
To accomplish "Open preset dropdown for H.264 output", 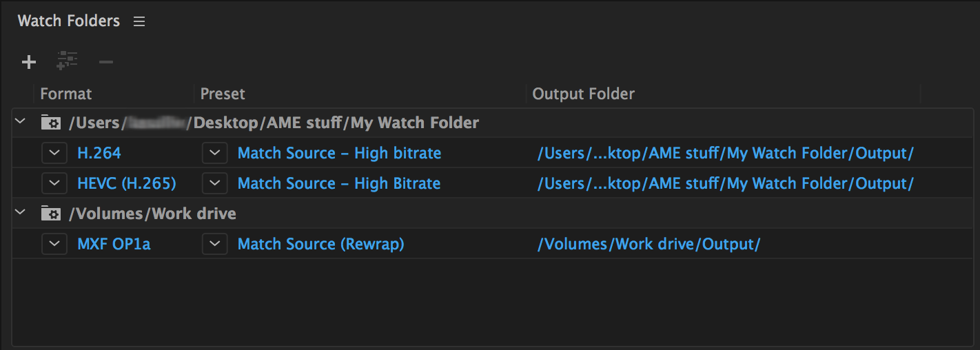I will pos(214,153).
